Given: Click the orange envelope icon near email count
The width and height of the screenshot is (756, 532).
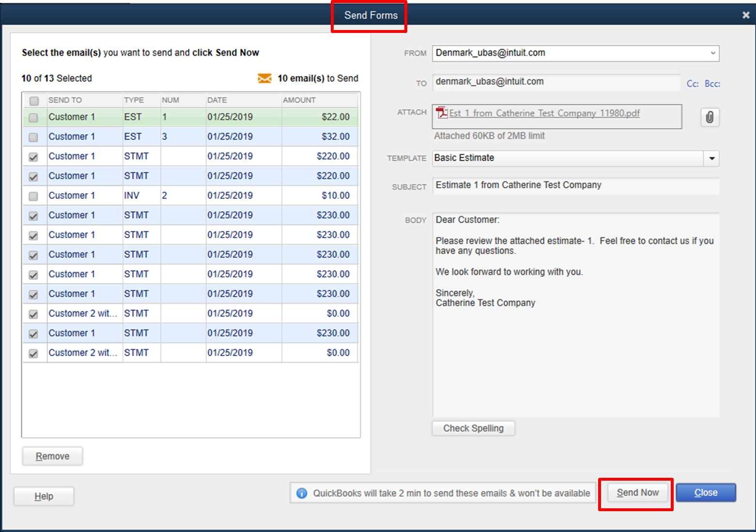Looking at the screenshot, I should coord(264,78).
